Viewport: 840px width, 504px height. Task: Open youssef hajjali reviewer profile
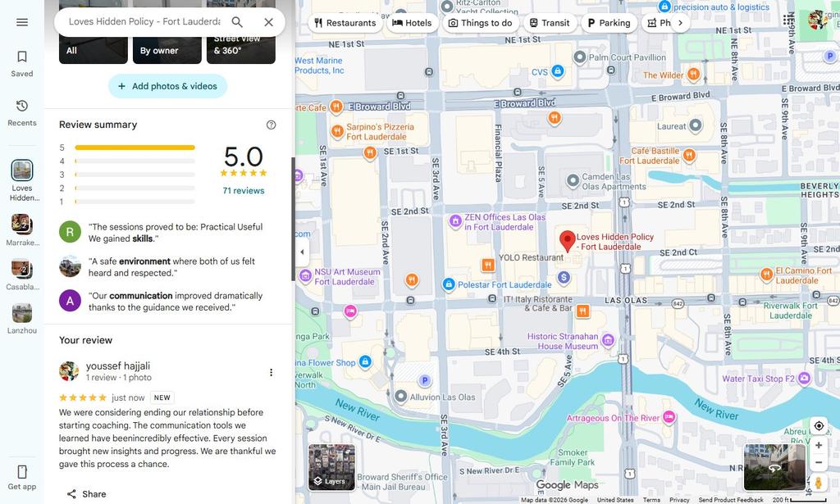pos(118,366)
